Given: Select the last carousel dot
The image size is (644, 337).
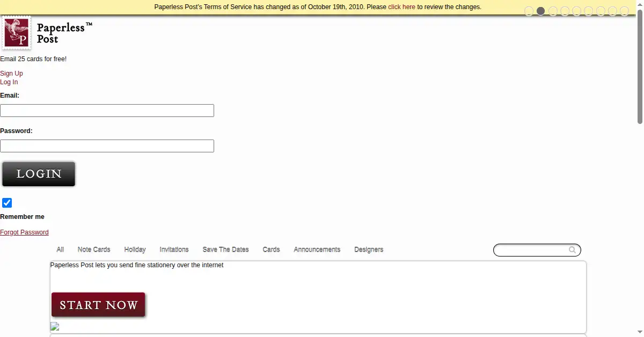Looking at the screenshot, I should pos(624,11).
